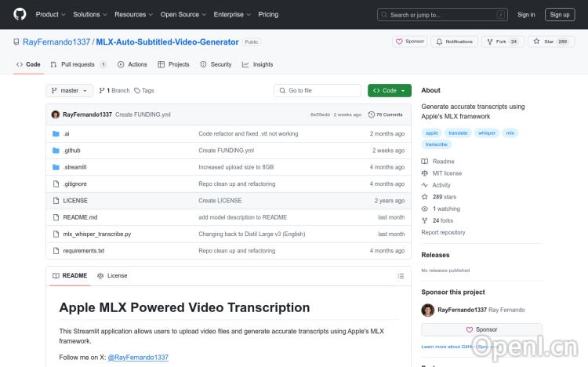Click the Go to file search field
This screenshot has height=367, width=588.
pos(318,91)
